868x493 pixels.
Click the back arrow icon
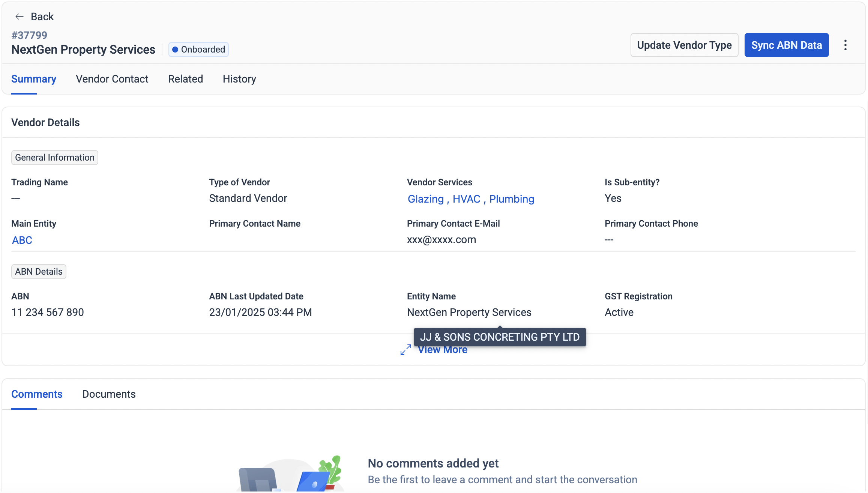(19, 17)
